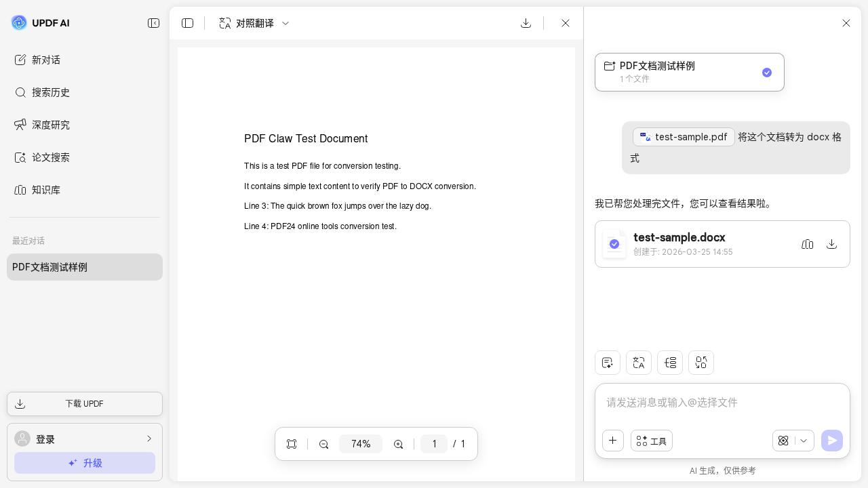This screenshot has height=488, width=868.
Task: Start a 新对话 conversation
Action: click(x=46, y=60)
